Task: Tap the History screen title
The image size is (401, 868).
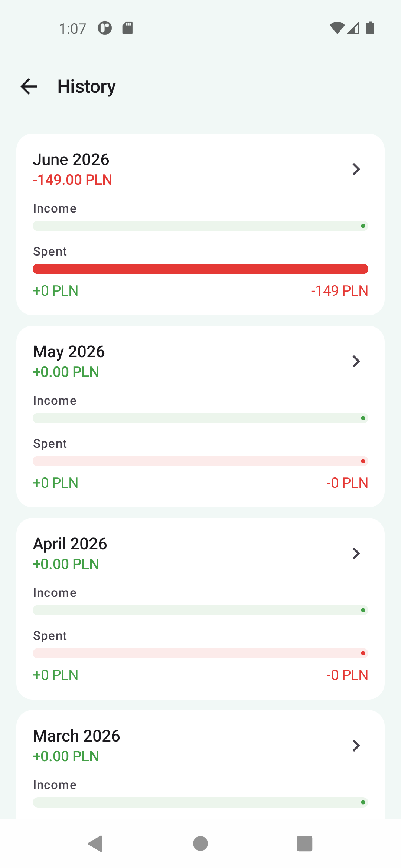Action: (87, 86)
